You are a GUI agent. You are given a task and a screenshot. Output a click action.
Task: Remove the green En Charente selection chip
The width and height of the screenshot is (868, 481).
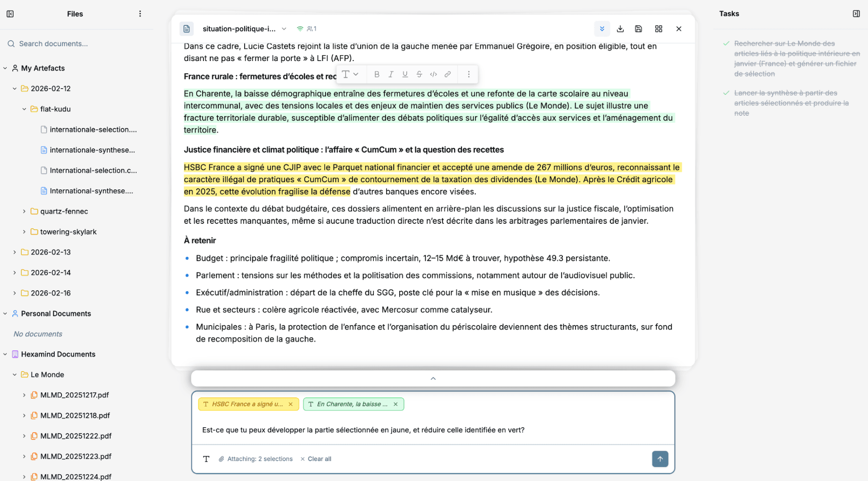click(396, 404)
